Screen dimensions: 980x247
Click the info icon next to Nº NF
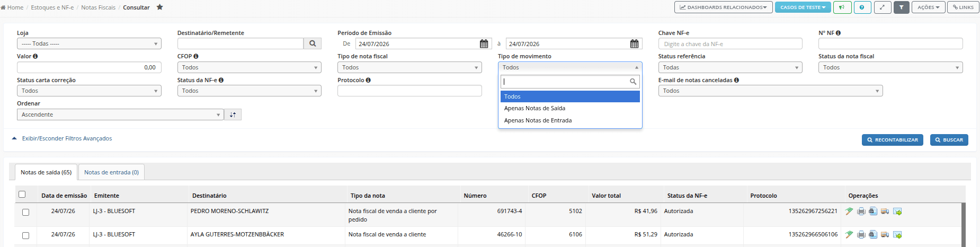(838, 33)
